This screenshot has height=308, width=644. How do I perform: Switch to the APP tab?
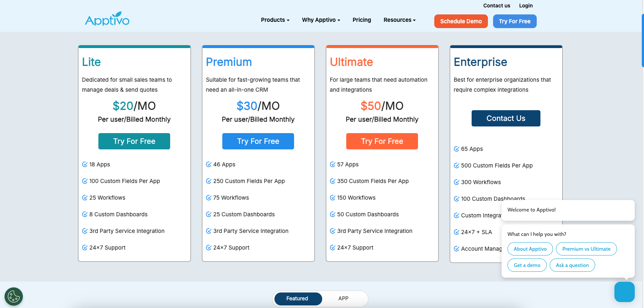[x=343, y=299]
